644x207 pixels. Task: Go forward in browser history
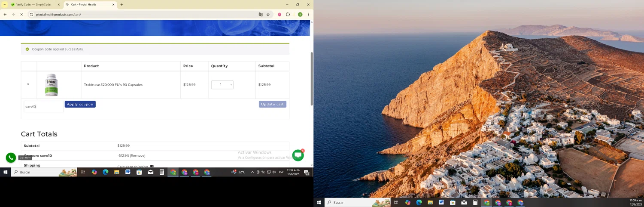pyautogui.click(x=13, y=15)
